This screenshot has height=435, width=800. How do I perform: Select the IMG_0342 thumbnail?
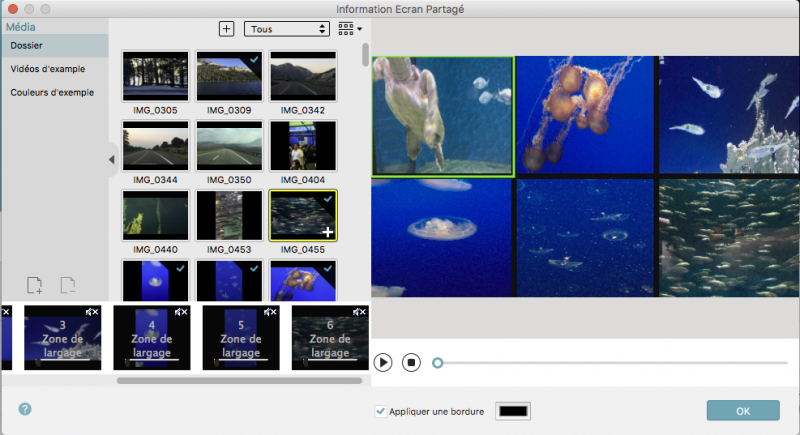point(303,76)
